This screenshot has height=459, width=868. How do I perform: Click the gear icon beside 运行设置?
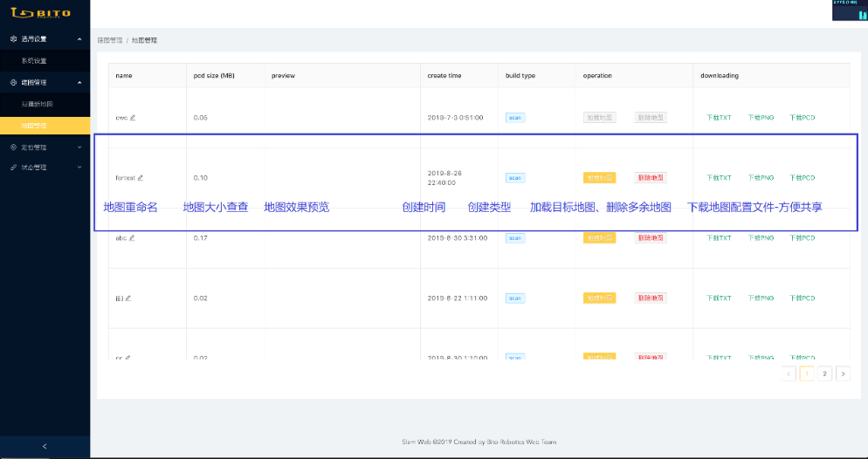13,39
